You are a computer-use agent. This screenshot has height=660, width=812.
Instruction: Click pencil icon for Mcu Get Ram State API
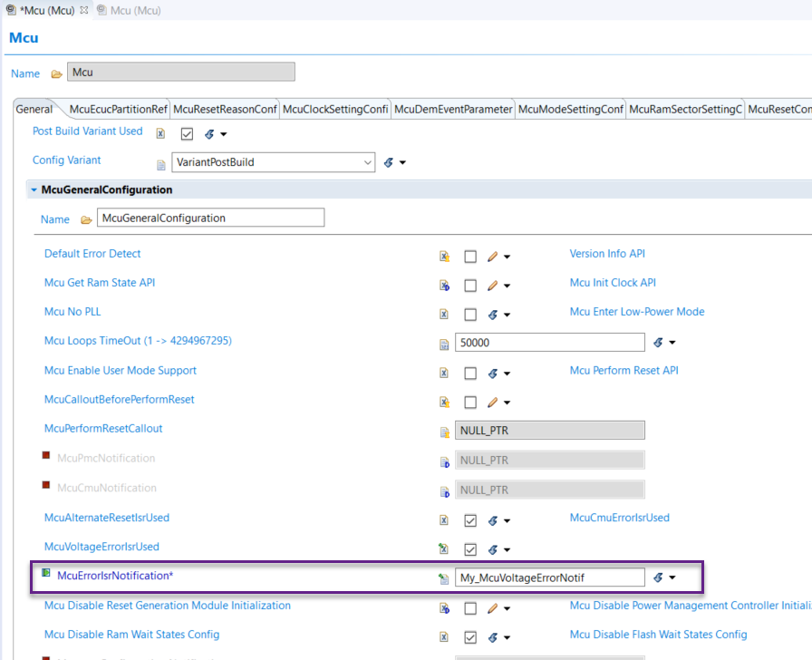click(x=492, y=286)
